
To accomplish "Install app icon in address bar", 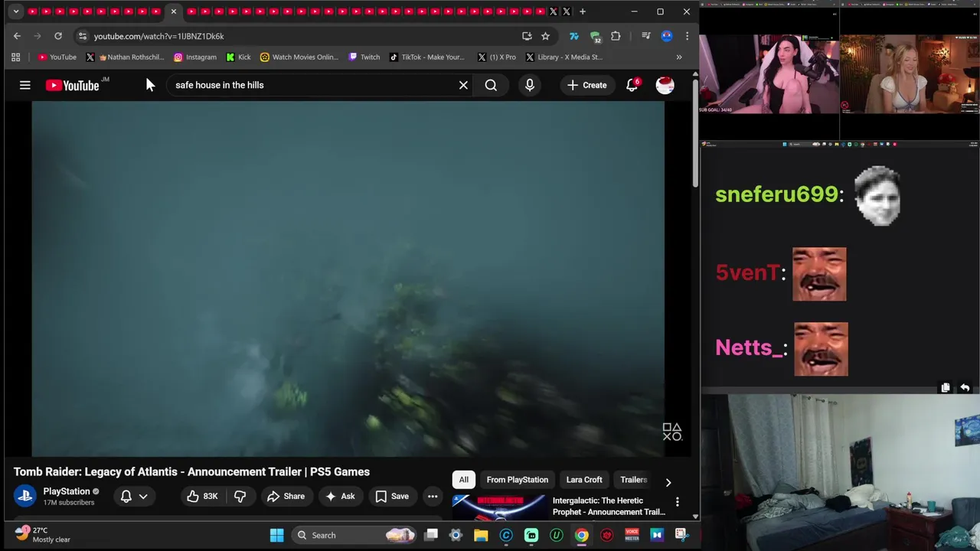I will tap(527, 36).
